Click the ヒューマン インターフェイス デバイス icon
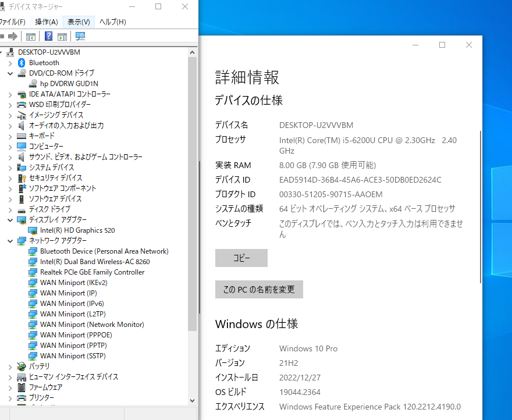Viewport: 512px width, 420px height. [x=22, y=377]
